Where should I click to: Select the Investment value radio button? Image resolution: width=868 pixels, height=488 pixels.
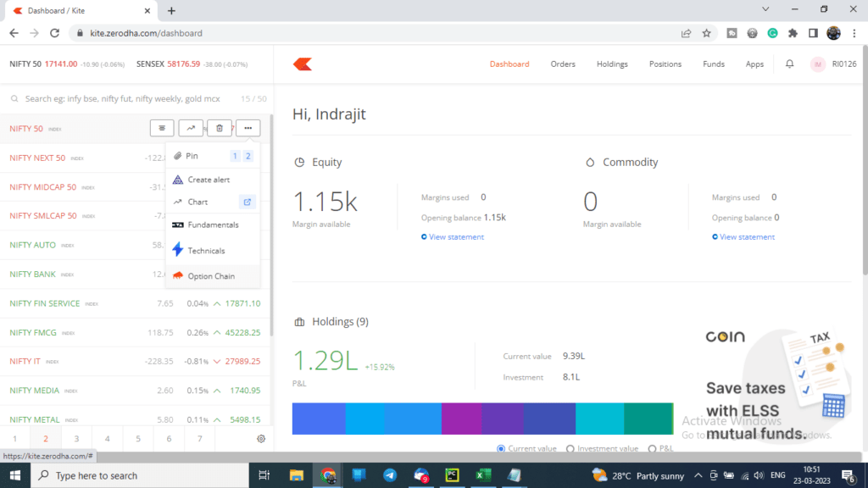click(x=570, y=449)
